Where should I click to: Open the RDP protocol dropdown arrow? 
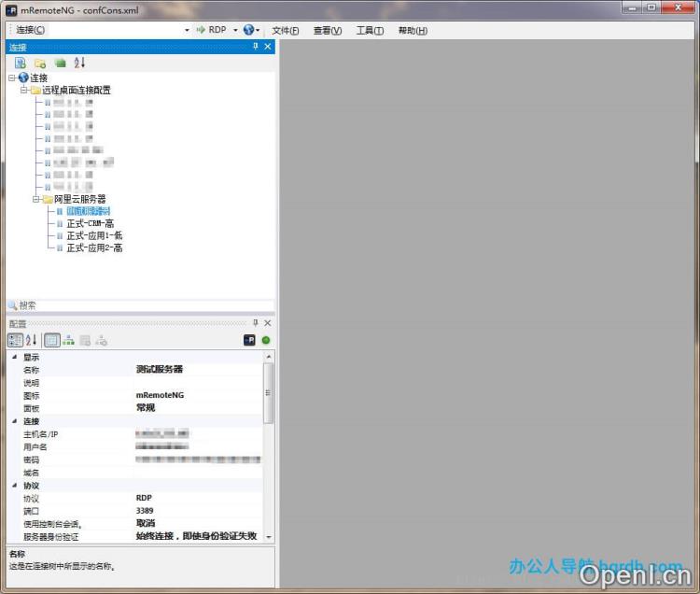[x=235, y=30]
